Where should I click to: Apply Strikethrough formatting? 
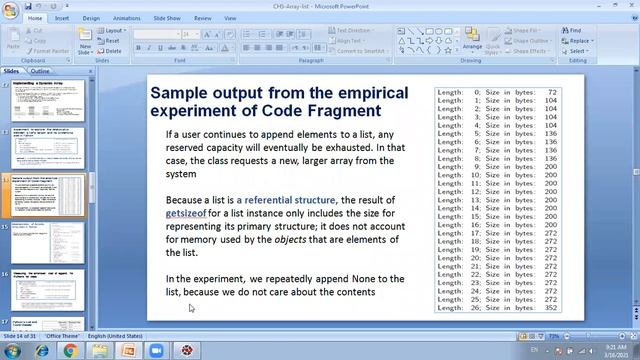point(172,48)
